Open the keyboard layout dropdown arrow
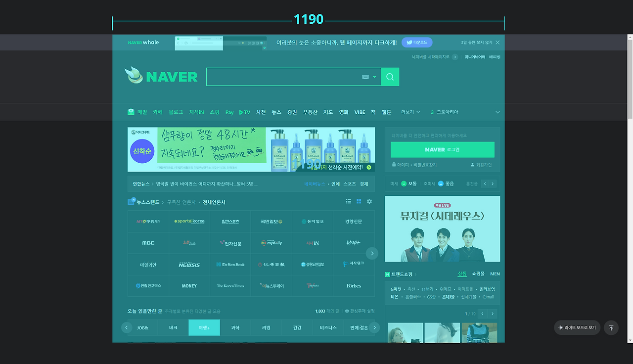633x364 pixels. tap(374, 77)
